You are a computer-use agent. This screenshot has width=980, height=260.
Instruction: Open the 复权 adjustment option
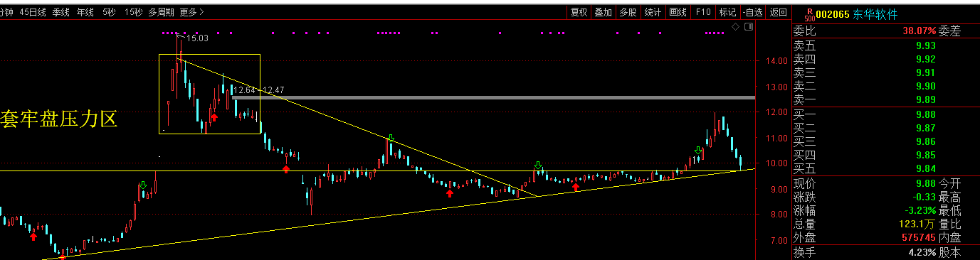pos(579,12)
